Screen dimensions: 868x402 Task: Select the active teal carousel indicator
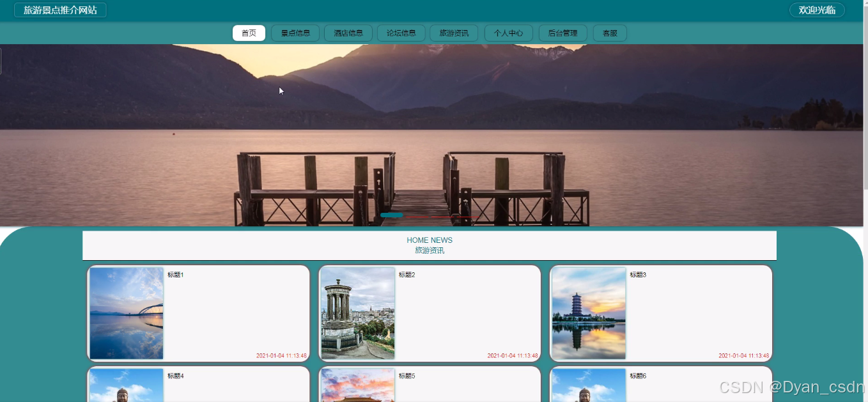tap(392, 215)
